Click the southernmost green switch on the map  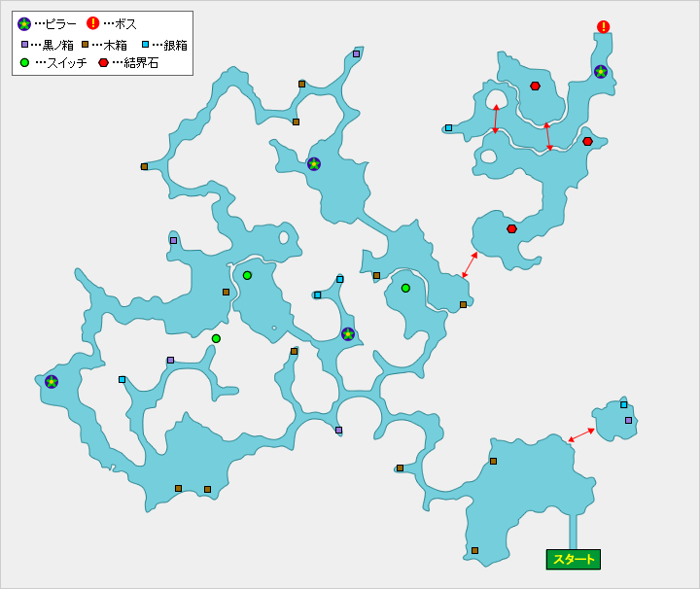216,339
